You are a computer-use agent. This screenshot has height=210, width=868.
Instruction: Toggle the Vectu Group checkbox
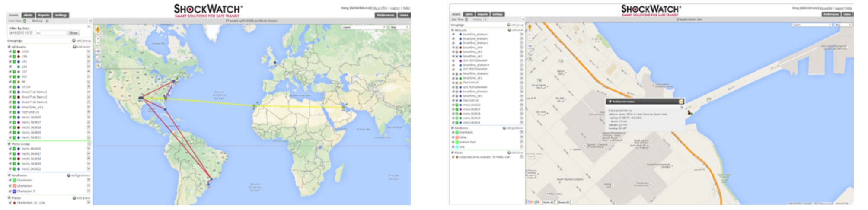click(x=10, y=144)
